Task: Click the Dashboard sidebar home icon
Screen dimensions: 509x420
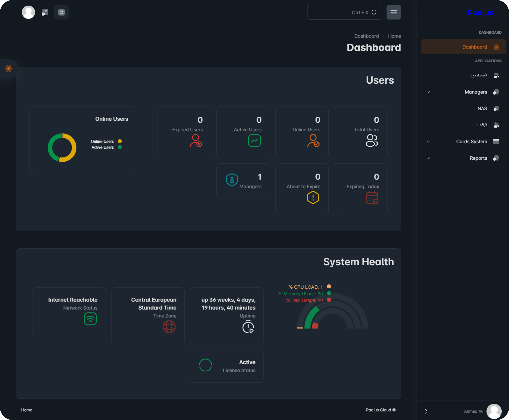Action: 496,47
